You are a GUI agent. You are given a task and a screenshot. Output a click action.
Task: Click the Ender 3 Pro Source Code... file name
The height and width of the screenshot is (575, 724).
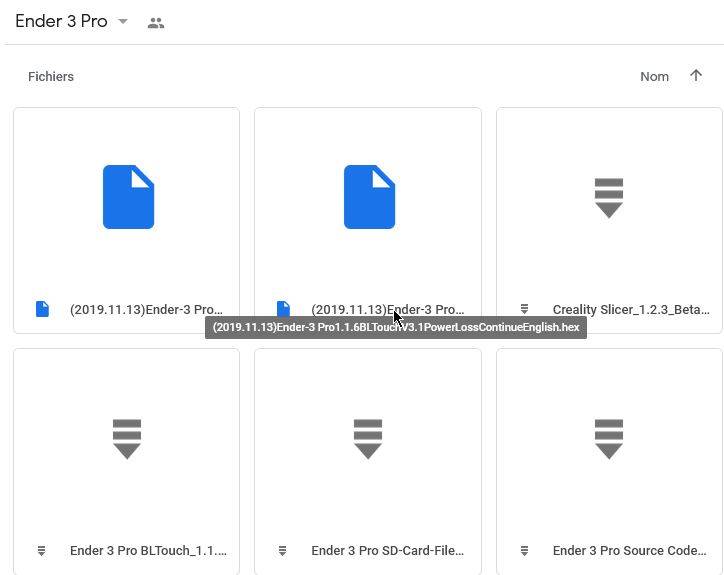(629, 551)
